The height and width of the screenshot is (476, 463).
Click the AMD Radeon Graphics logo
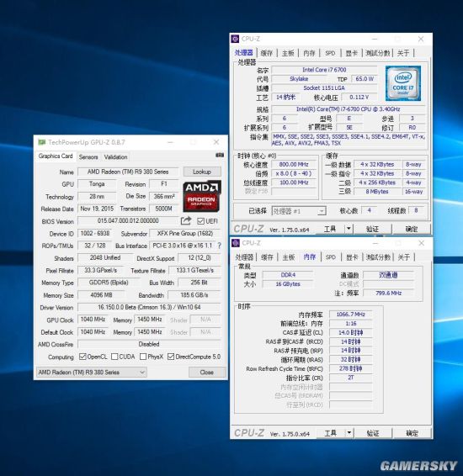click(x=202, y=196)
